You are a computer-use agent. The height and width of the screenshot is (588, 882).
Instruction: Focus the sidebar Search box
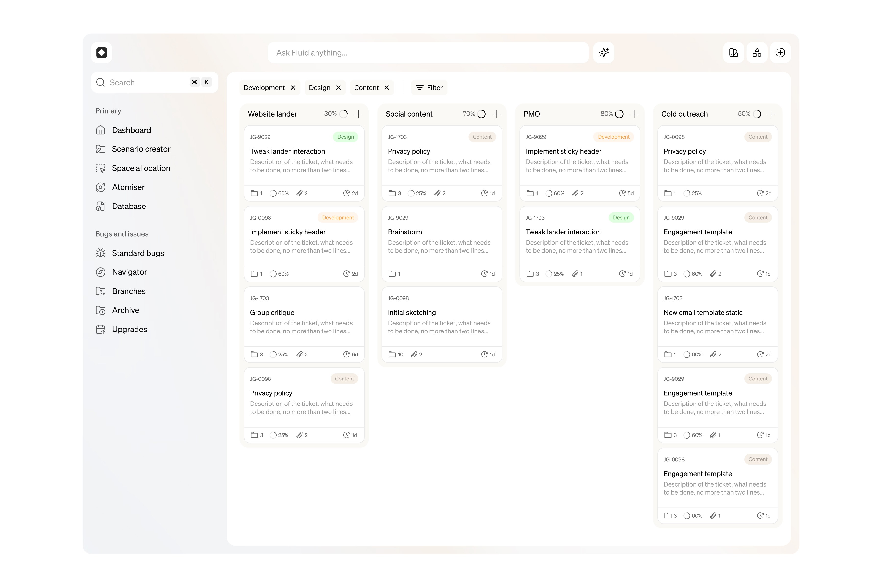pos(155,82)
